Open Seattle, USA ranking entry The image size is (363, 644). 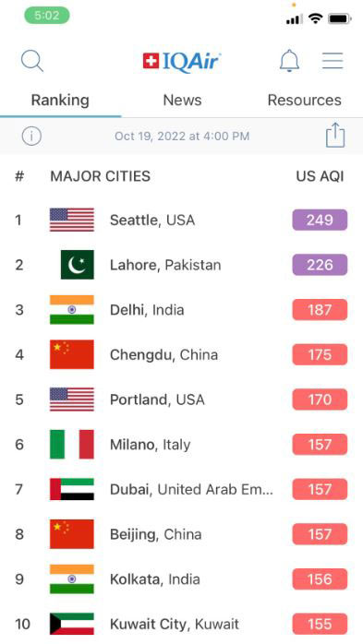click(x=181, y=221)
